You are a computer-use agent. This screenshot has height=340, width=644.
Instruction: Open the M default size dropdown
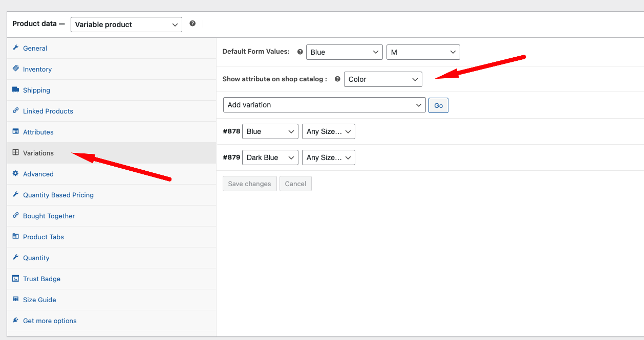pos(423,52)
